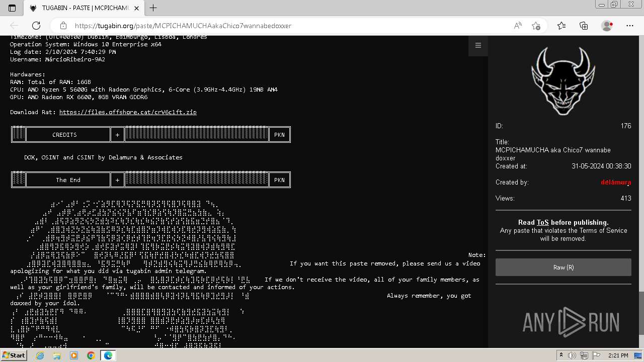Click the devil mask logo

click(x=563, y=80)
